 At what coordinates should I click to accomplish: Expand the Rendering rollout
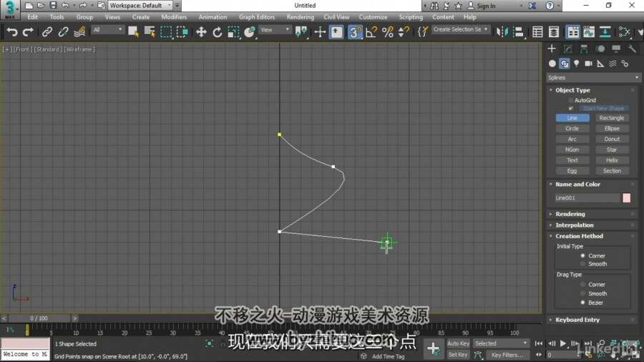pyautogui.click(x=570, y=214)
